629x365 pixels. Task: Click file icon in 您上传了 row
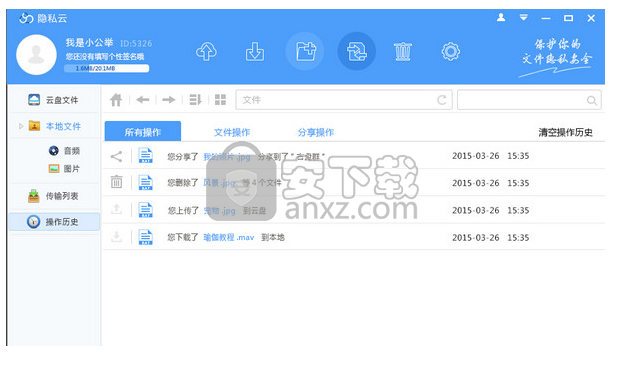[145, 210]
